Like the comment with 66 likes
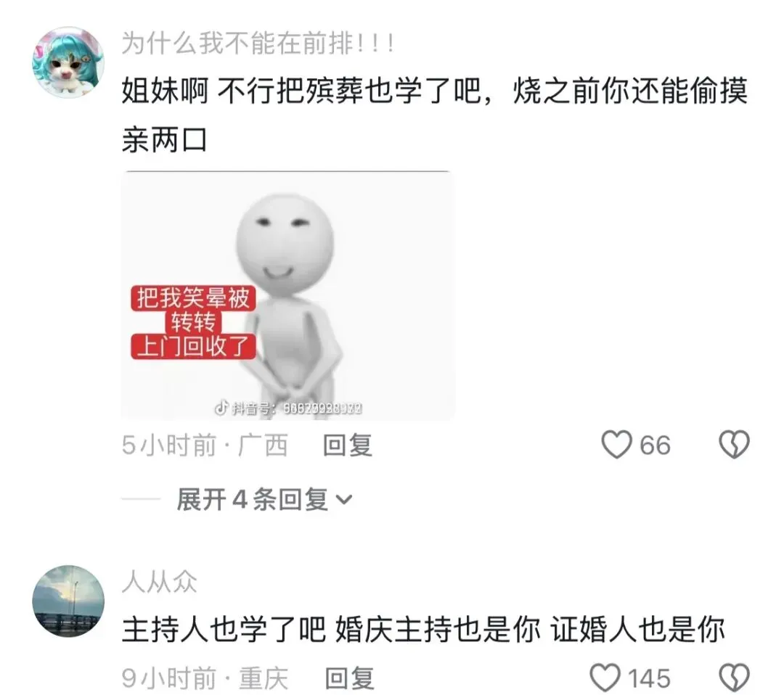The image size is (784, 695). point(616,445)
